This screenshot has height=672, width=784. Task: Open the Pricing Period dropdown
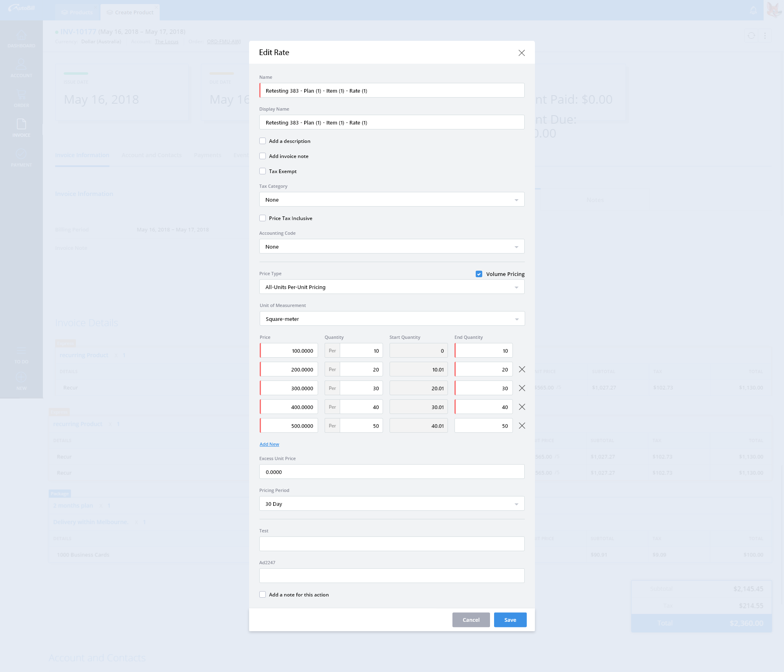pos(392,504)
